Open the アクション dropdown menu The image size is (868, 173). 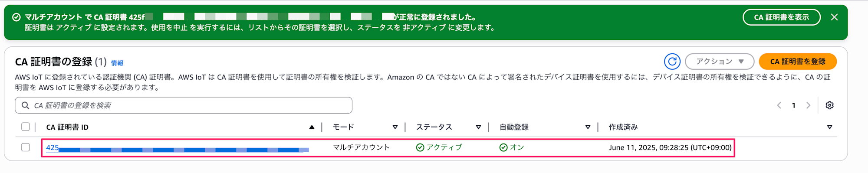pos(720,62)
